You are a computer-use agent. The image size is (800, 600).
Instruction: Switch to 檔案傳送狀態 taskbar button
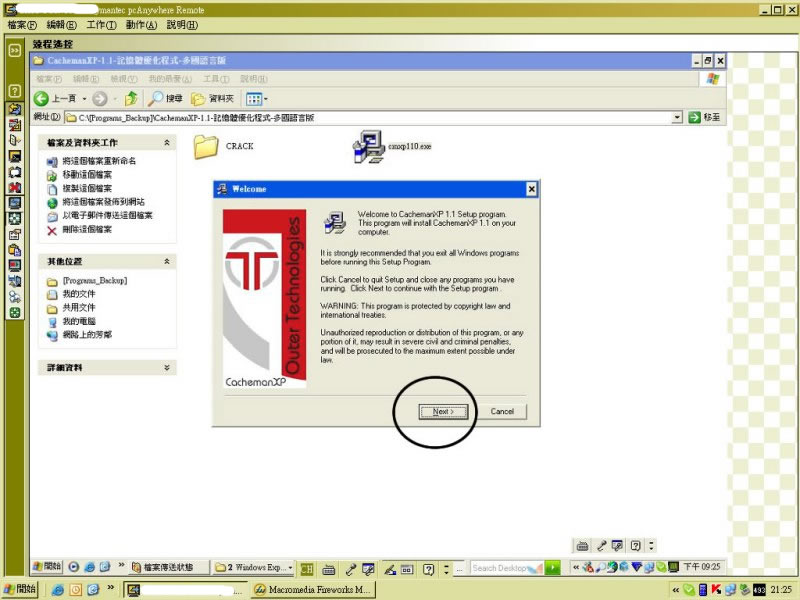click(168, 567)
